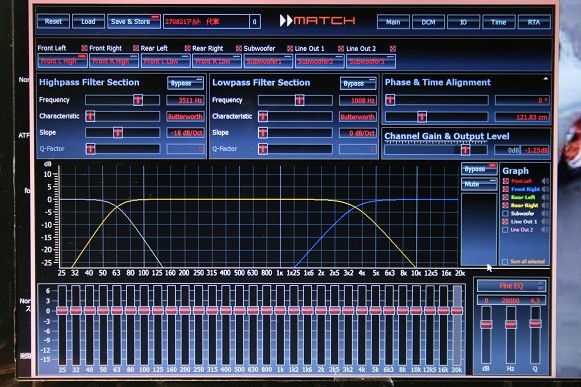The width and height of the screenshot is (581, 387).
Task: Open the highpass Butterworth characteristic field
Action: pos(185,116)
